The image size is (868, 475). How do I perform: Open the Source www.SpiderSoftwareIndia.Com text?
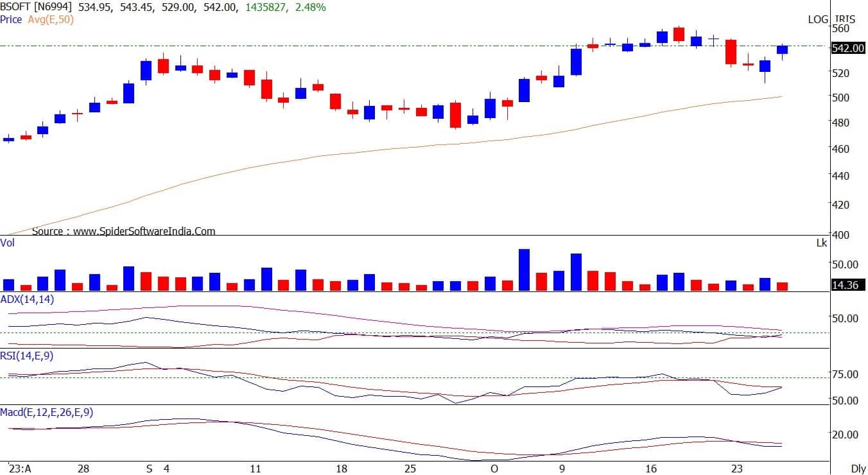123,231
